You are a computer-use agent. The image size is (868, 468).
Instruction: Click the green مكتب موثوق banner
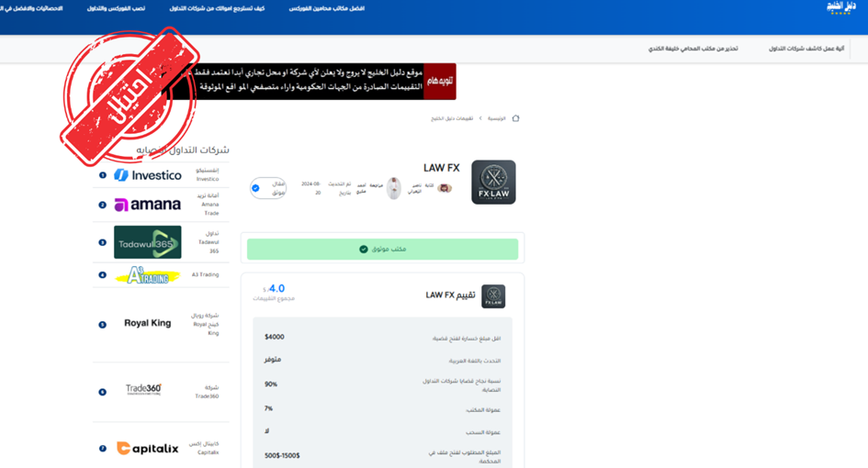click(x=382, y=249)
